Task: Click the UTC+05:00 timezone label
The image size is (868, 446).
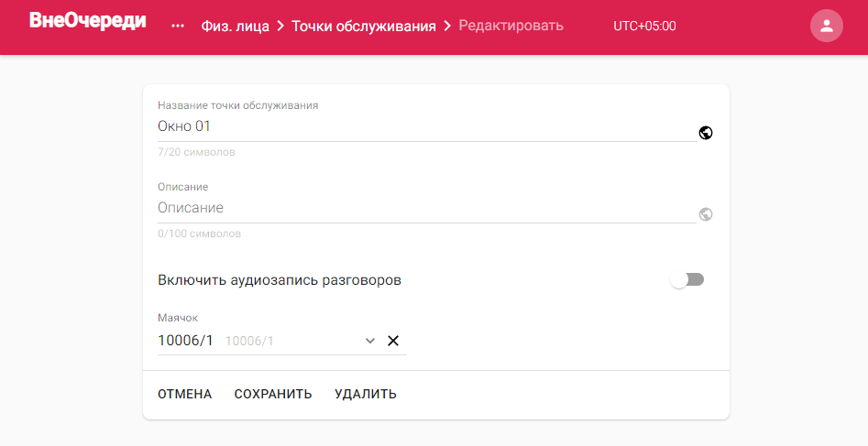Action: pyautogui.click(x=644, y=26)
